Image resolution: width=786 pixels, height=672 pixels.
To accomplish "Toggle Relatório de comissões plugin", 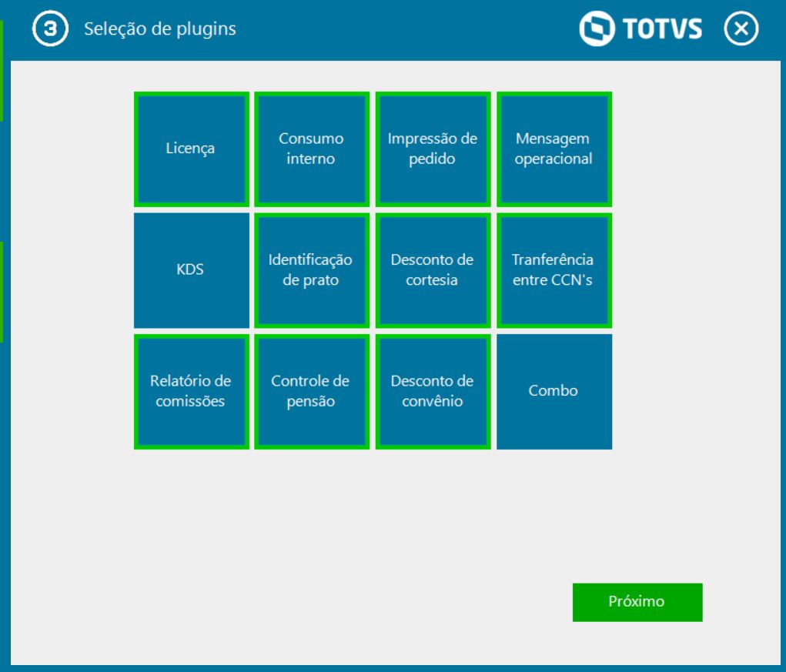I will 192,392.
